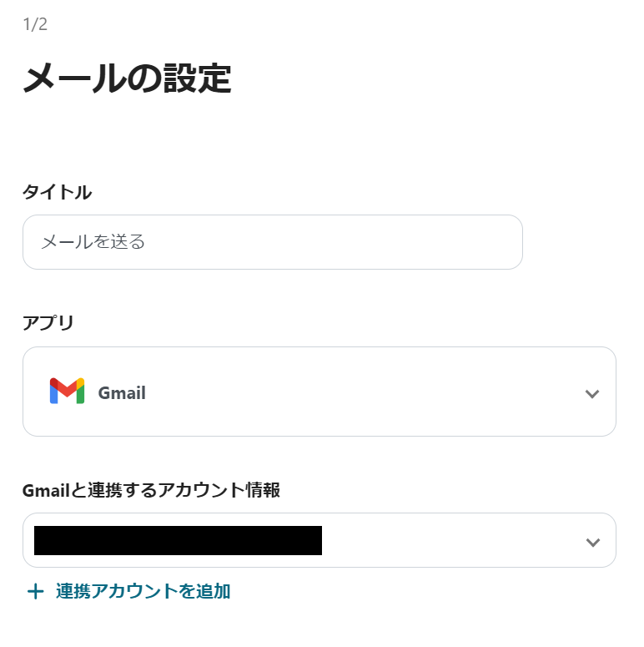The image size is (644, 647).
Task: Focus the タイトル input field
Action: [272, 242]
